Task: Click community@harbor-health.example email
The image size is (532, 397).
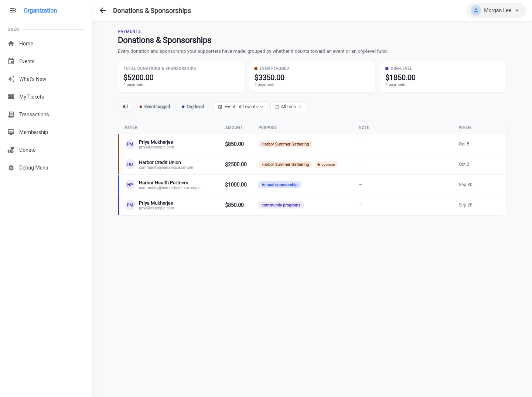Action: (x=170, y=188)
